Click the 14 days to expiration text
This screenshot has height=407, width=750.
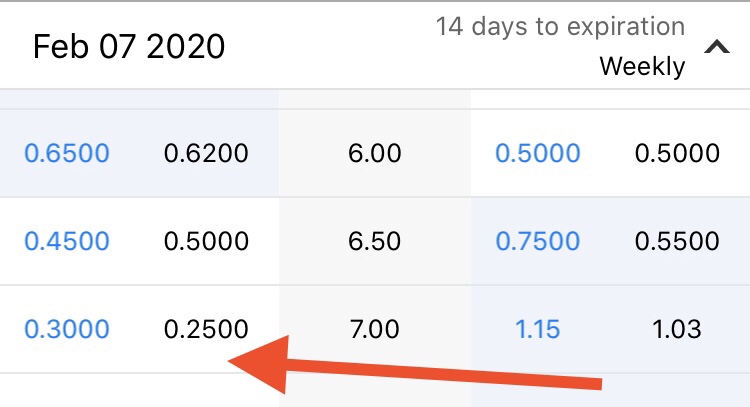(560, 27)
